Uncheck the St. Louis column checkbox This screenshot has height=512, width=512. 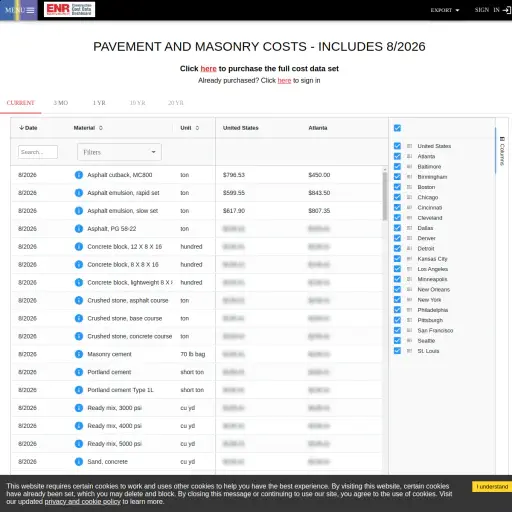[x=397, y=351]
